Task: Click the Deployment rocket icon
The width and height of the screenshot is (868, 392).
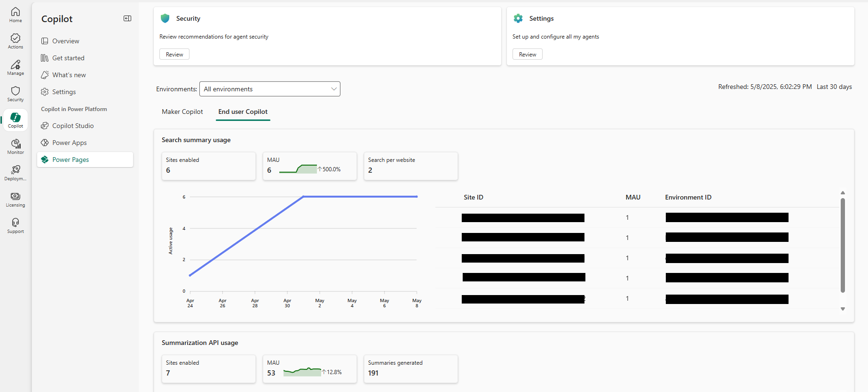Action: [16, 173]
